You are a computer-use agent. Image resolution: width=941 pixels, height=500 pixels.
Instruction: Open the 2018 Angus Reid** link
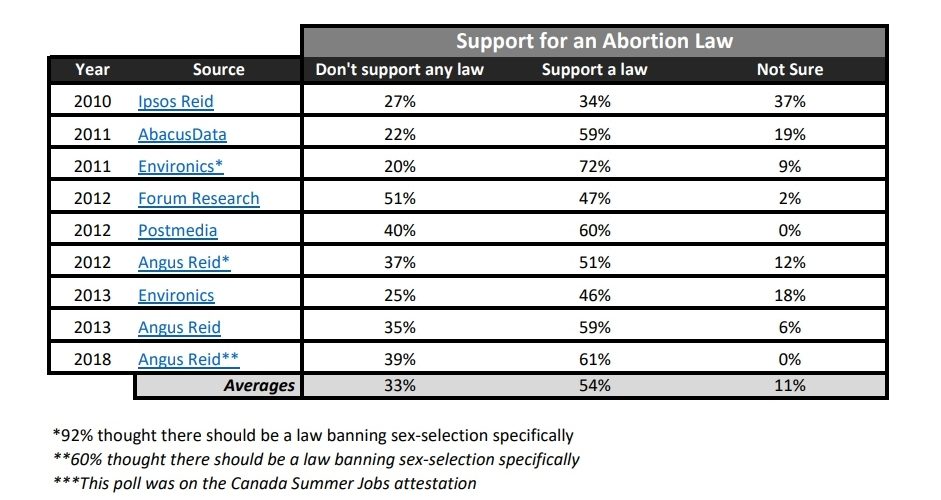[x=188, y=360]
